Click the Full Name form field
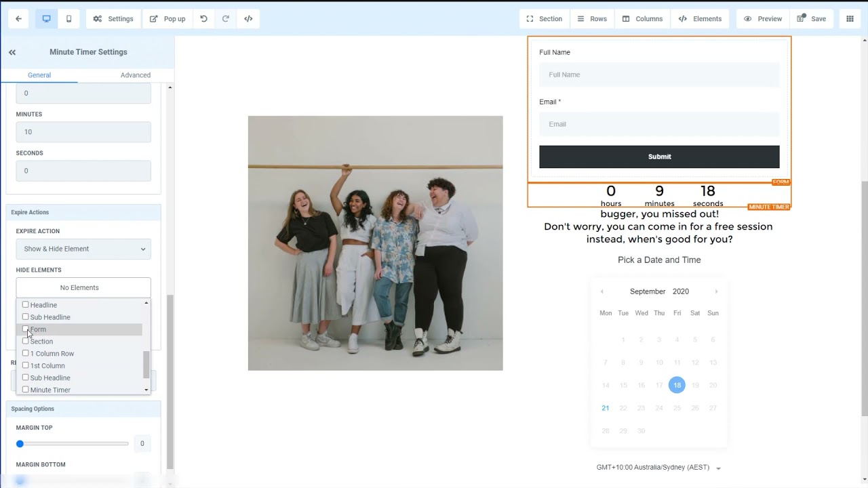The image size is (868, 488). [x=659, y=75]
